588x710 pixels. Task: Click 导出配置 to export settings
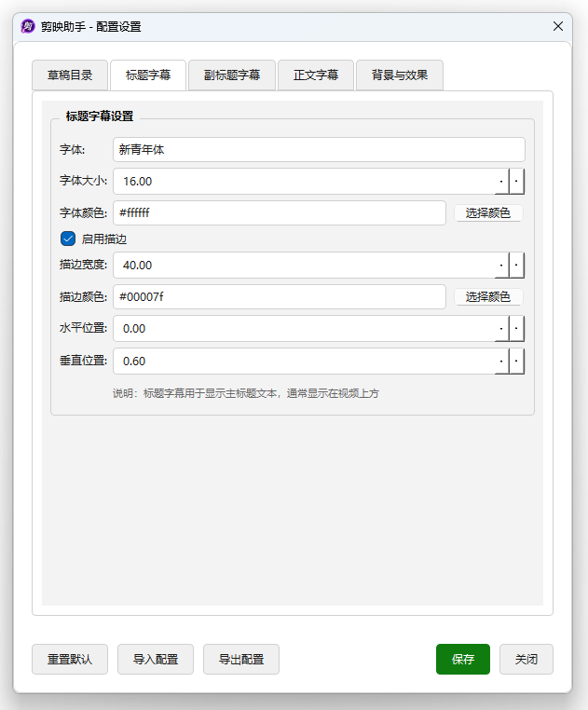(241, 659)
